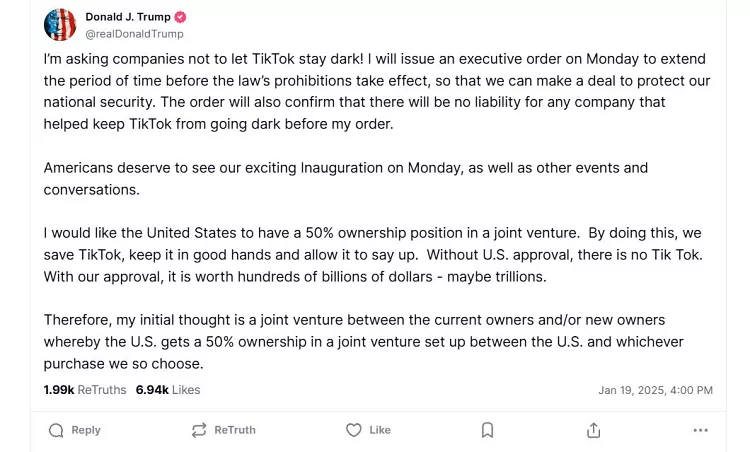Bookmark this post with the bookmark icon
This screenshot has width=750, height=452.
coord(487,430)
